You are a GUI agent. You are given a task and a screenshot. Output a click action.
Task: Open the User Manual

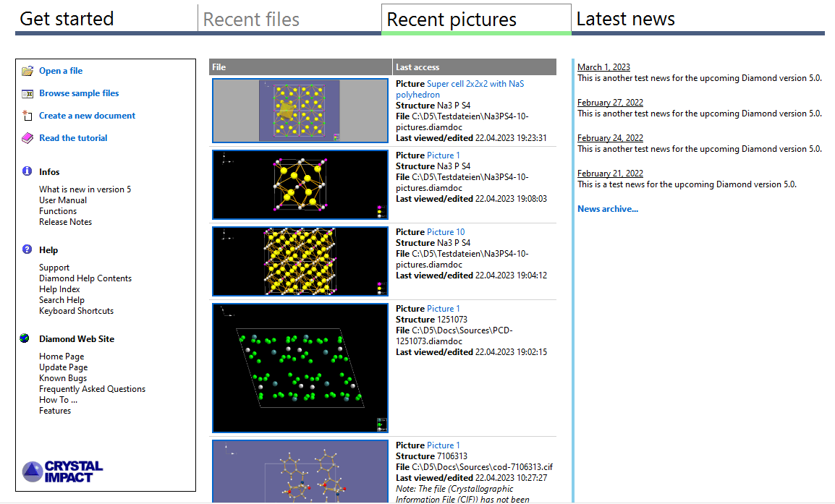[63, 200]
